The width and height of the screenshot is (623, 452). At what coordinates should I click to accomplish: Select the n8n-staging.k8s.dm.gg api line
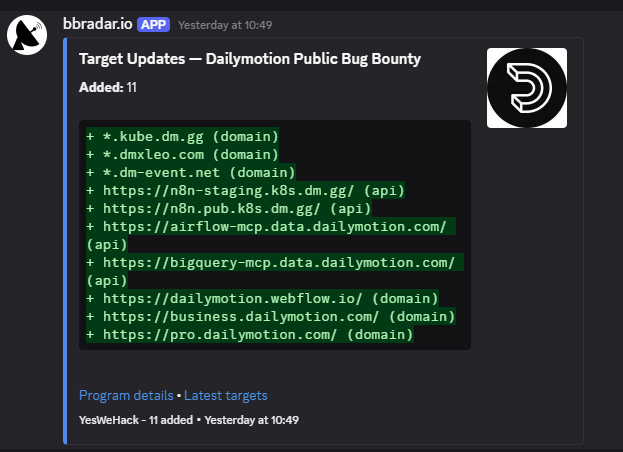pyautogui.click(x=246, y=190)
